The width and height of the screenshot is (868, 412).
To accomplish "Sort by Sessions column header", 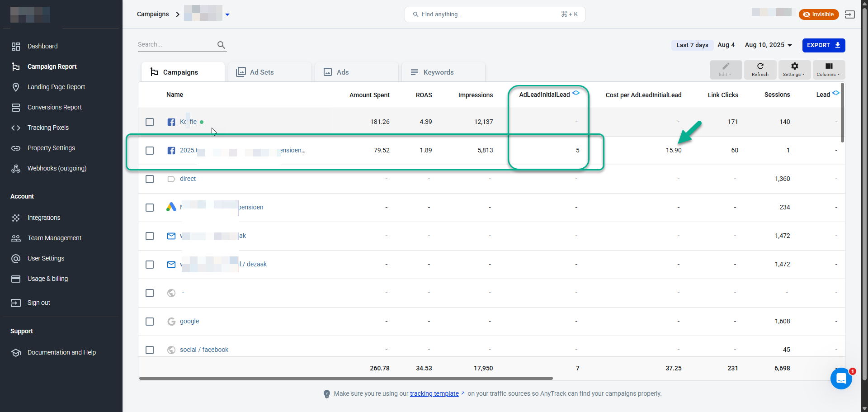I will click(777, 95).
